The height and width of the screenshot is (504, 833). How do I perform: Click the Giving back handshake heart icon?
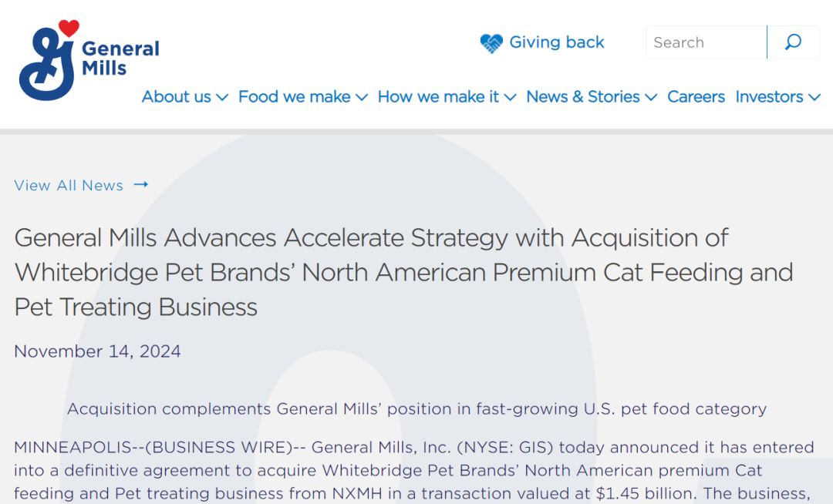click(x=491, y=43)
